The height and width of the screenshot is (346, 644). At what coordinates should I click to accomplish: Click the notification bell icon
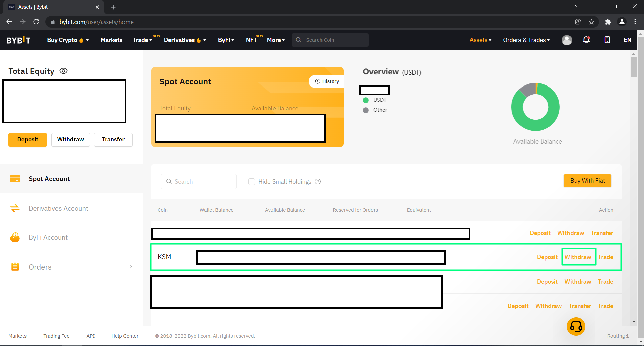click(586, 40)
